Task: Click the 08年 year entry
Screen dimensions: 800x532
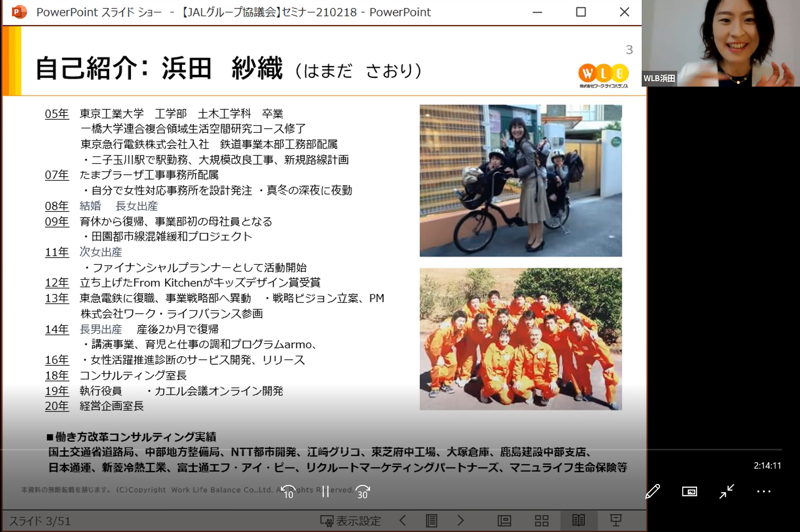Action: (x=57, y=206)
